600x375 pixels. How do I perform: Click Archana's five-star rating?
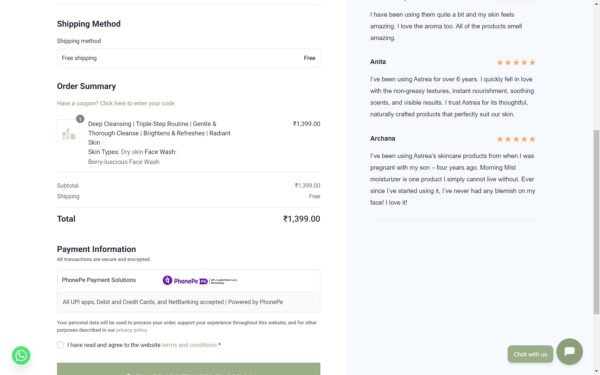[x=516, y=139]
